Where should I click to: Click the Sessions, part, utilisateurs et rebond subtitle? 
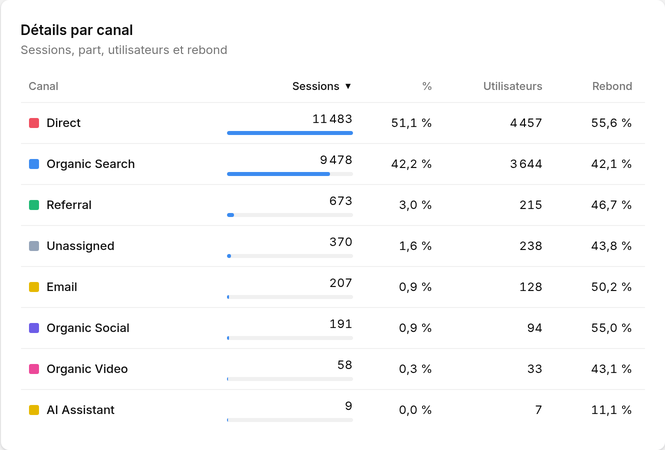click(124, 50)
